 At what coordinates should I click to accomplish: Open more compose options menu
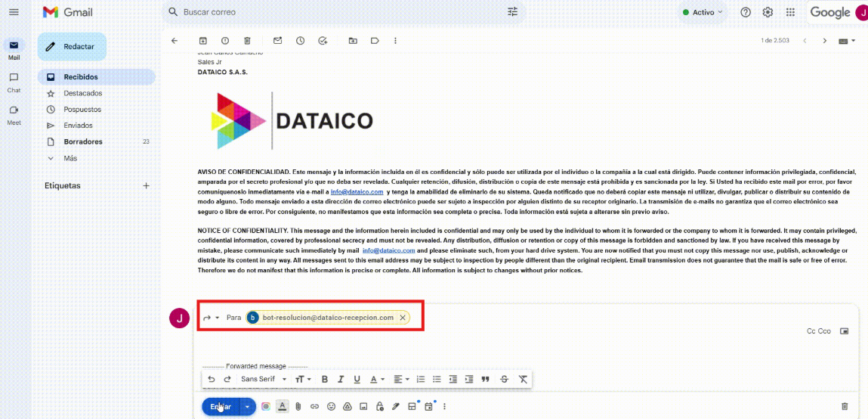coord(444,406)
